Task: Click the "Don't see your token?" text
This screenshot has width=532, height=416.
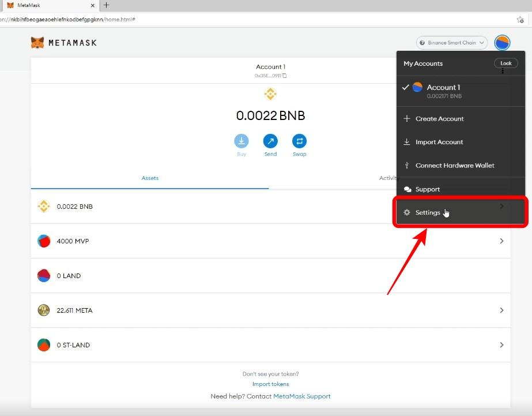Action: point(270,374)
